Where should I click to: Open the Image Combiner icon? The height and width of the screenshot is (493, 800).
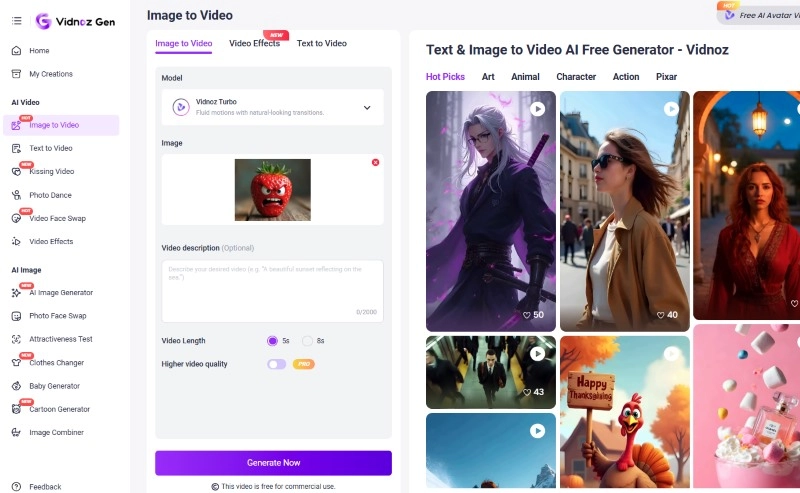tap(16, 432)
